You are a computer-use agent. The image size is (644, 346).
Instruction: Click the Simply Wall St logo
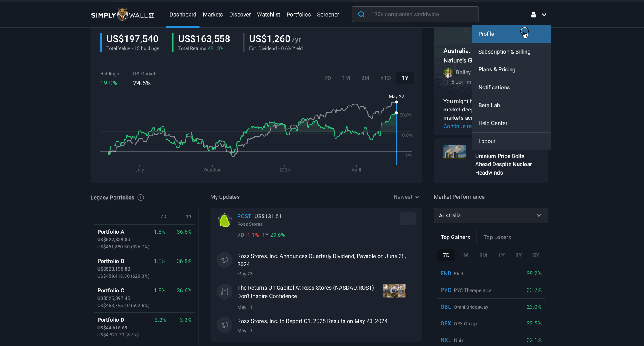click(122, 14)
